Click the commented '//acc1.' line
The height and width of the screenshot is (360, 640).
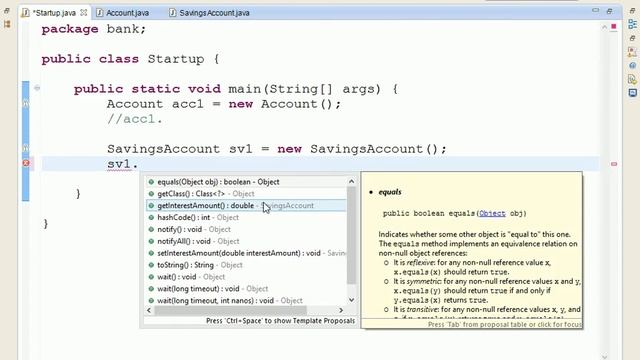[x=135, y=119]
